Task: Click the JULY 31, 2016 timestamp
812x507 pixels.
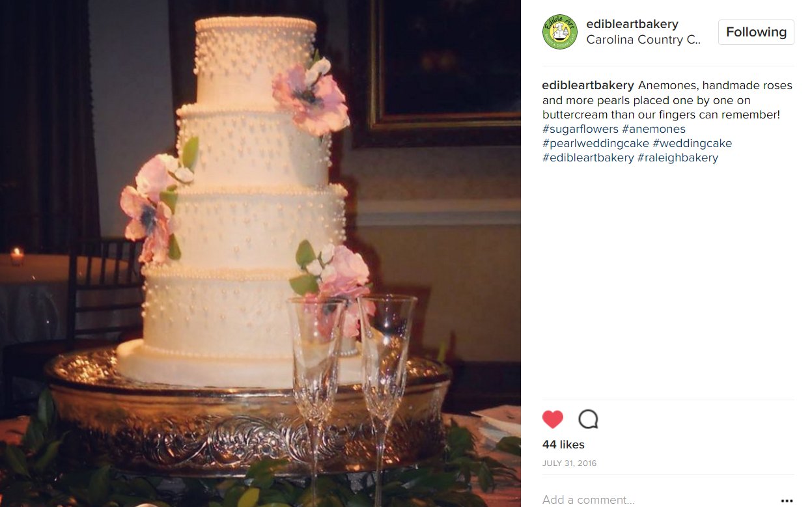Action: click(569, 463)
